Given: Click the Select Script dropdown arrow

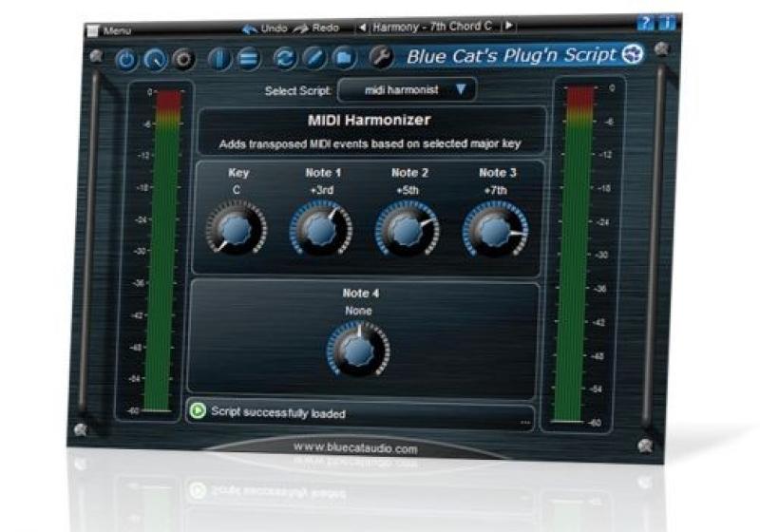Looking at the screenshot, I should (x=461, y=89).
